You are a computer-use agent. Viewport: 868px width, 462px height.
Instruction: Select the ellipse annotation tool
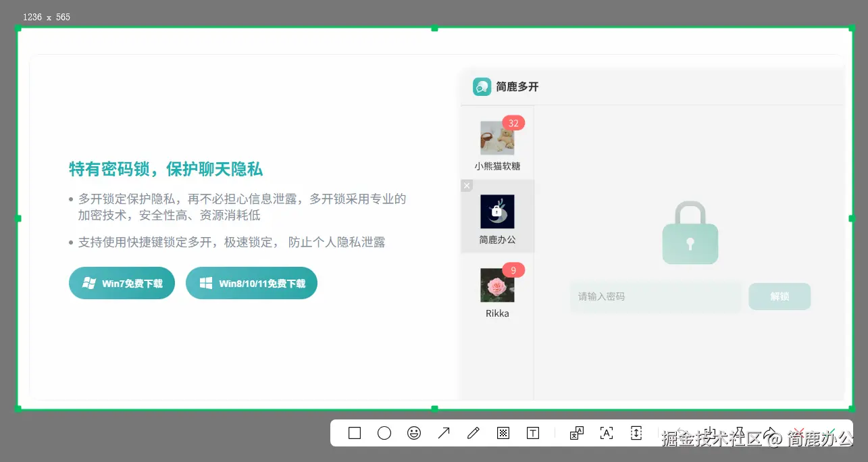pyautogui.click(x=384, y=433)
